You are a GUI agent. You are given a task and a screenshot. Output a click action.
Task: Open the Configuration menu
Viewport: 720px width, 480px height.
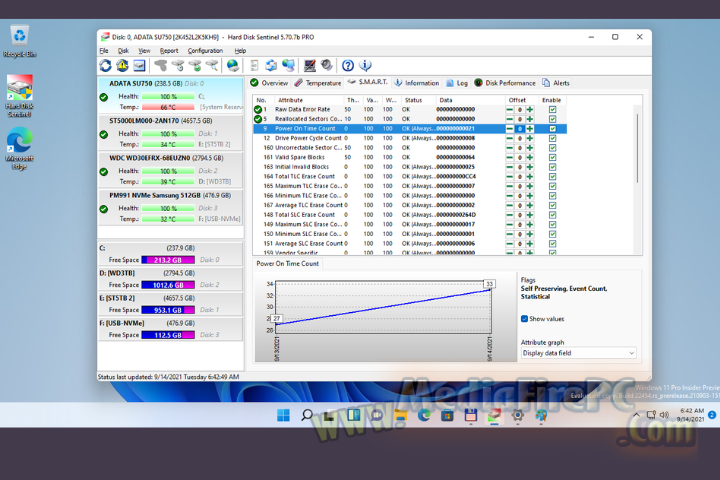[x=205, y=51]
